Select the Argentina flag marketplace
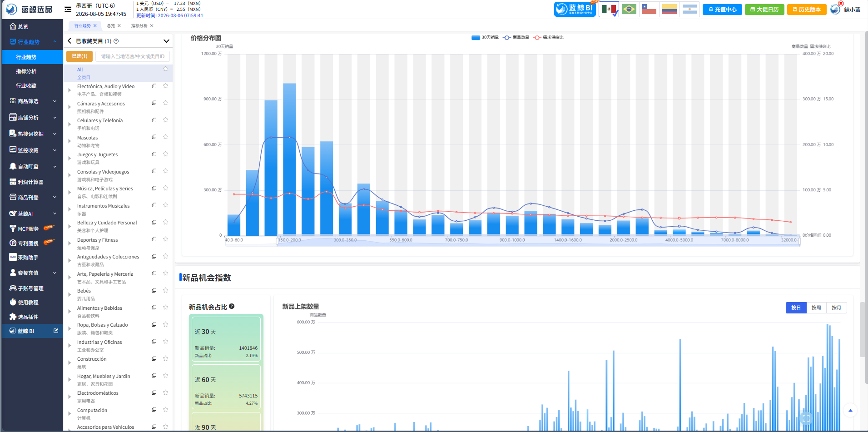 pyautogui.click(x=689, y=9)
